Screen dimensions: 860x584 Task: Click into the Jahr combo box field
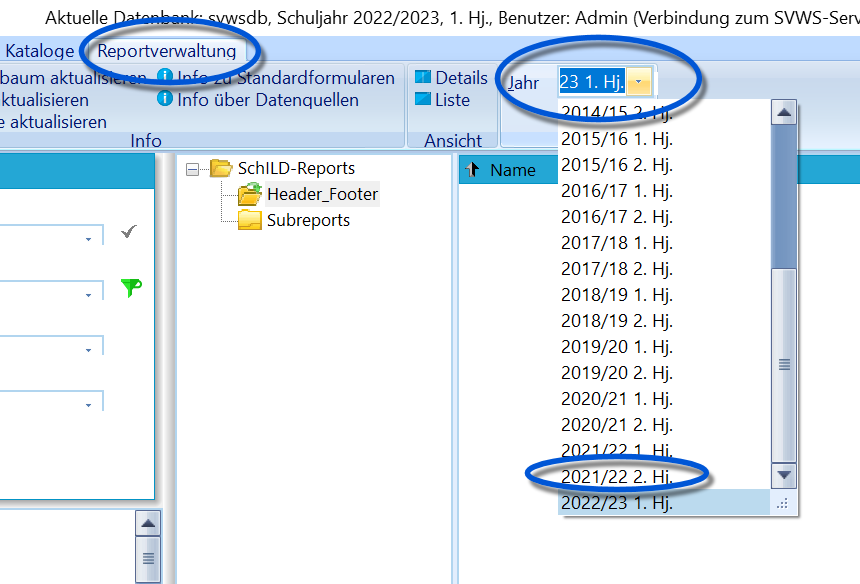coord(592,82)
